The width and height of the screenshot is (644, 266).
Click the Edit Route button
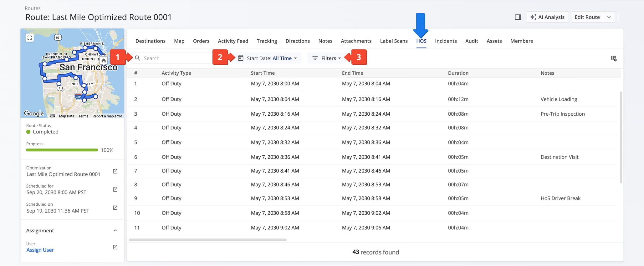(x=587, y=17)
